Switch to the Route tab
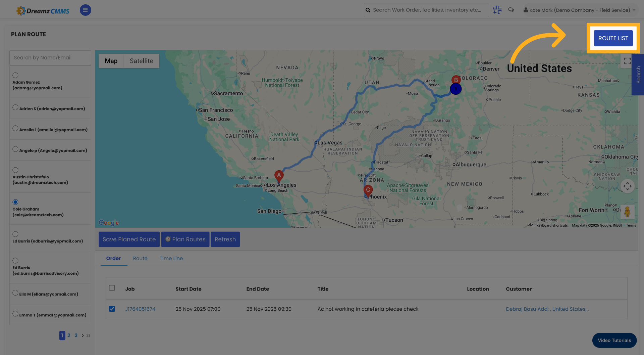 pyautogui.click(x=140, y=258)
